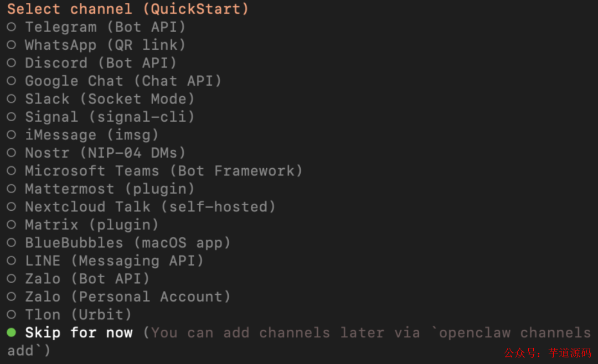Select iMessage (imsg) option
Viewport: 598px width, 364px height.
(12, 135)
